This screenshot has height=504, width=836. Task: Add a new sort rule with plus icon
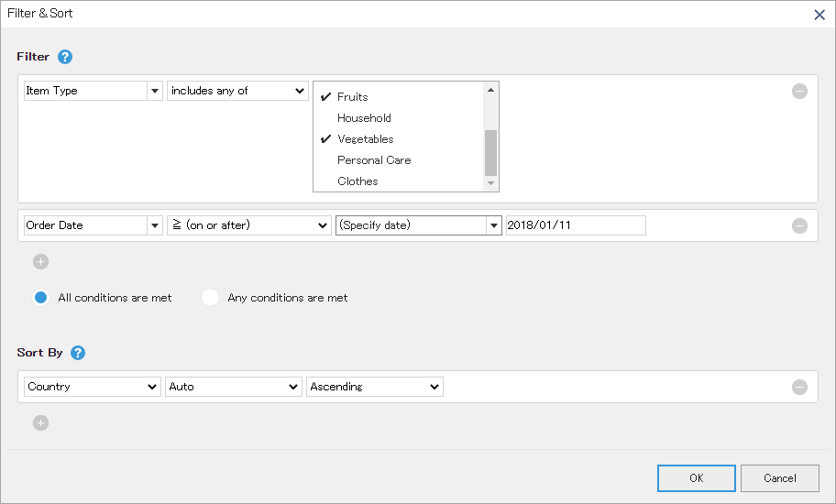(40, 423)
